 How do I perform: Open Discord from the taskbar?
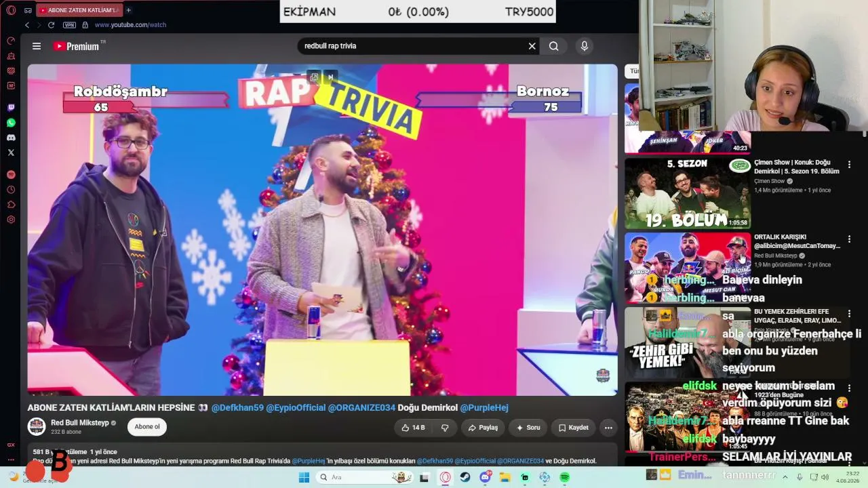485,477
